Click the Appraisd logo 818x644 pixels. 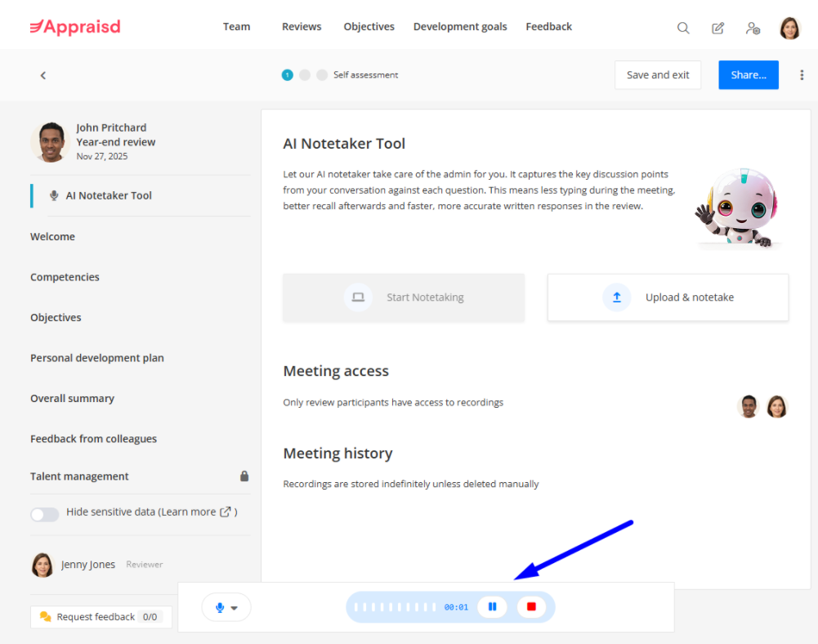(x=75, y=27)
